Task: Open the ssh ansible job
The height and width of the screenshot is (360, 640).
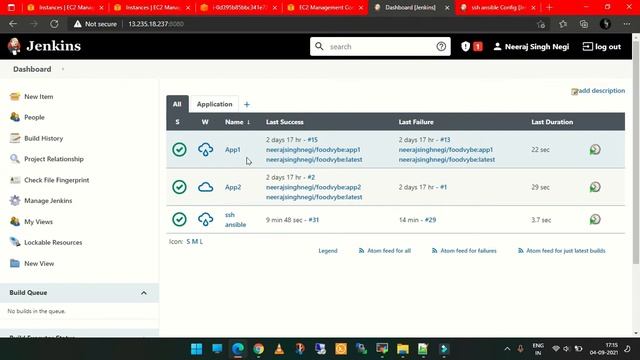Action: 235,220
